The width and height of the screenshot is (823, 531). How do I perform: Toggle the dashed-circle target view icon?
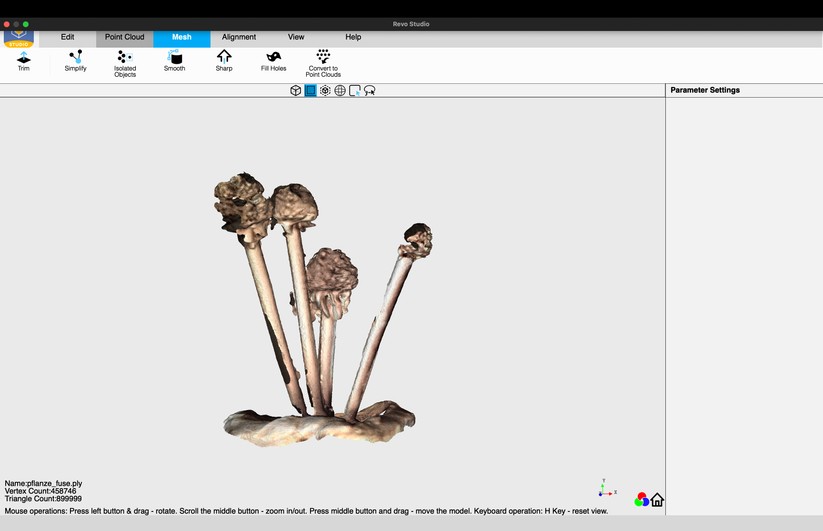coord(325,90)
